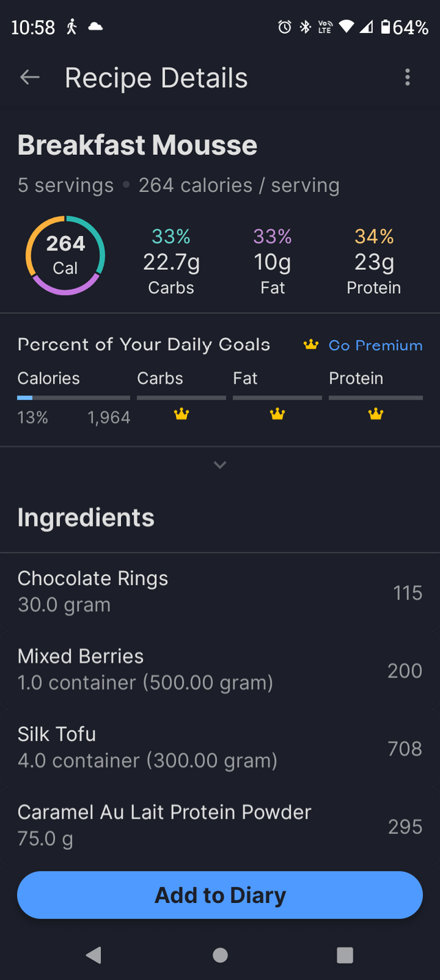Tap the 264 Cal macro ring chart
Screen dimensions: 440x980
(x=65, y=255)
